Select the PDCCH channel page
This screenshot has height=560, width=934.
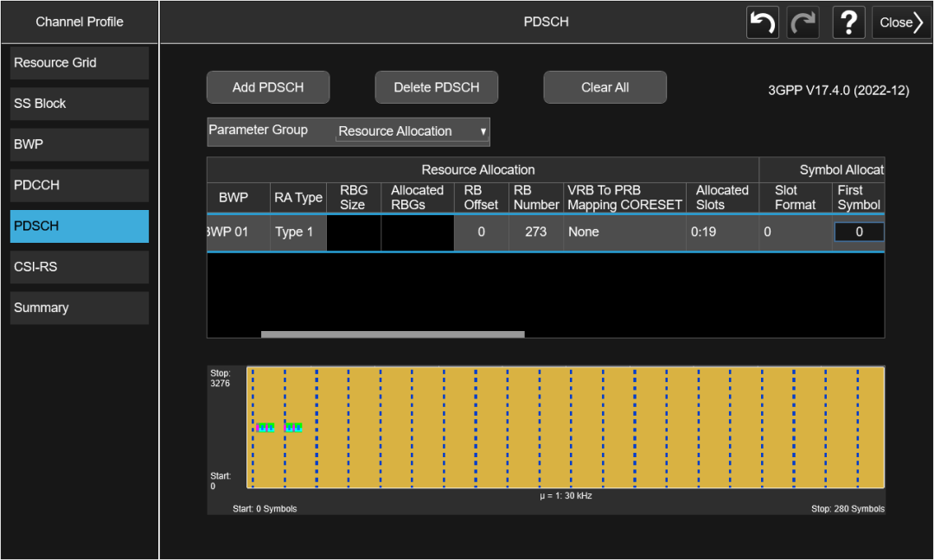[80, 185]
